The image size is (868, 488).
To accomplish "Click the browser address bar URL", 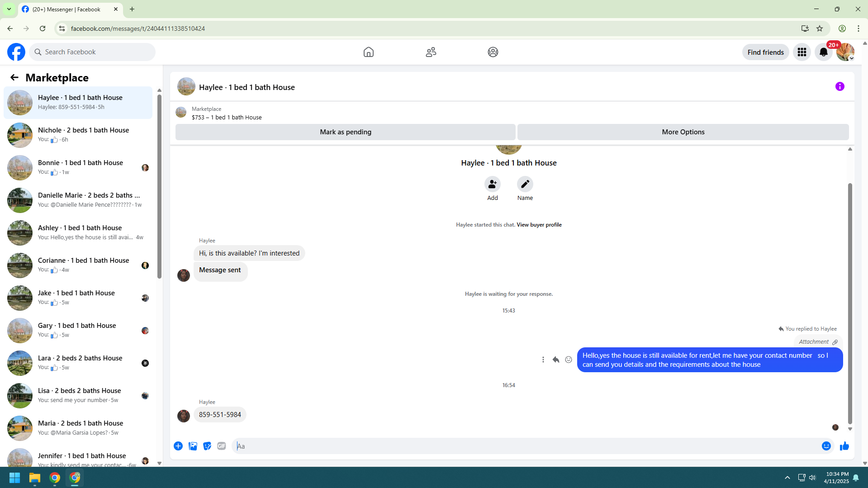I will pyautogui.click(x=138, y=28).
